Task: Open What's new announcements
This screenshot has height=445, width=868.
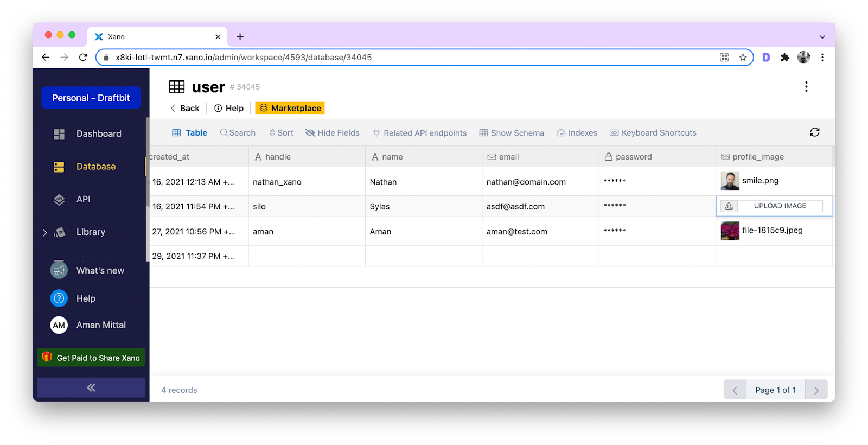Action: (x=100, y=270)
